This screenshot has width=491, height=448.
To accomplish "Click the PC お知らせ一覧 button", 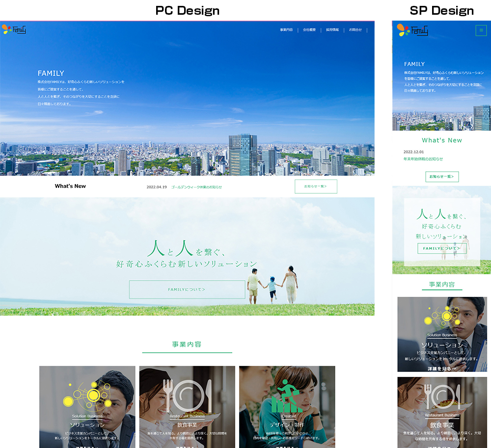I will (316, 186).
